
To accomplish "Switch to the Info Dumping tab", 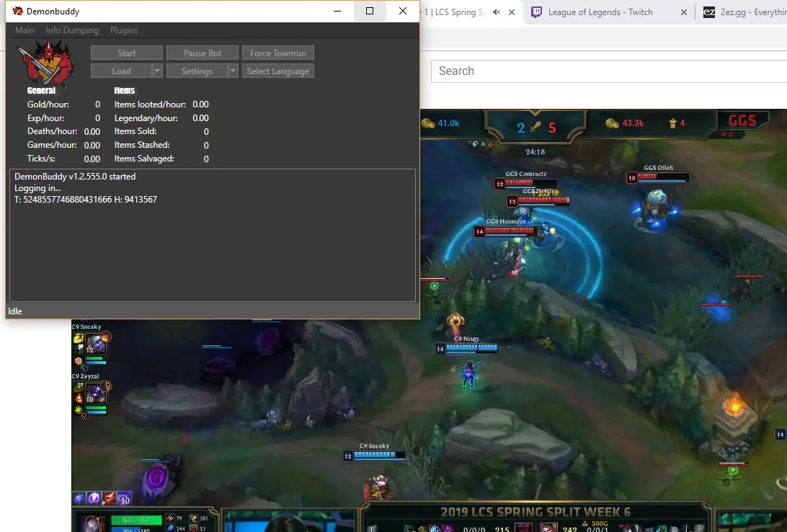I will pyautogui.click(x=72, y=30).
